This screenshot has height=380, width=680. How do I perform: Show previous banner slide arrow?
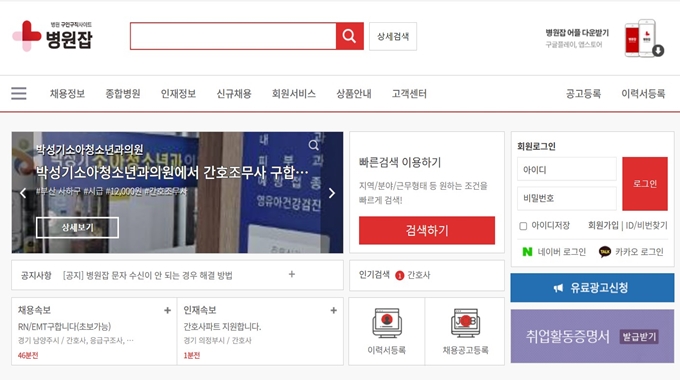[x=23, y=193]
